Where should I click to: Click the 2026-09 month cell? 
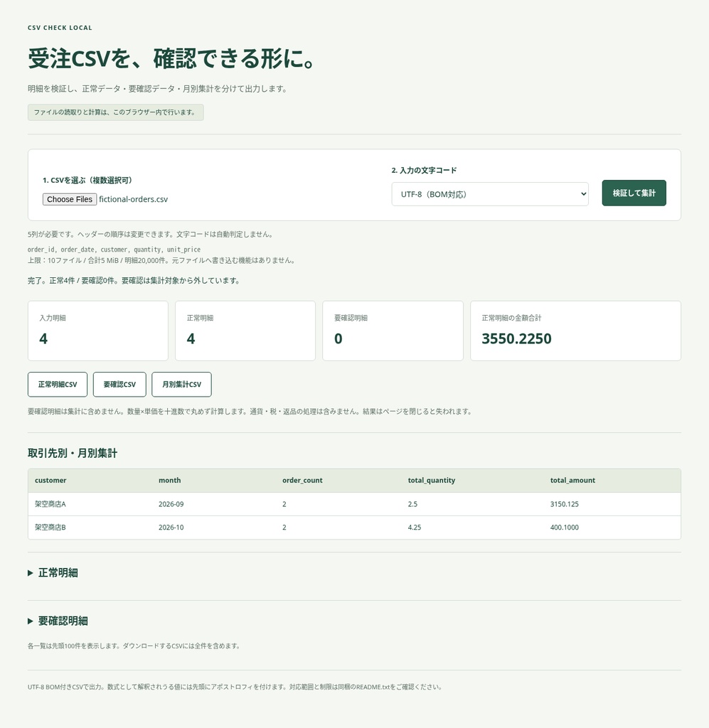pyautogui.click(x=171, y=504)
